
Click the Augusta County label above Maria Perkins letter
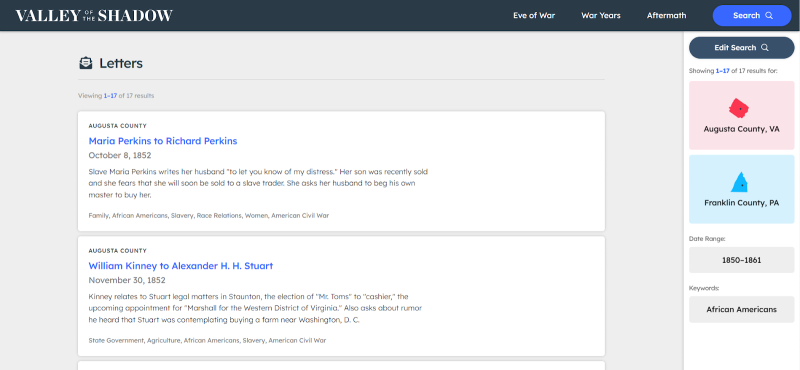tap(117, 126)
